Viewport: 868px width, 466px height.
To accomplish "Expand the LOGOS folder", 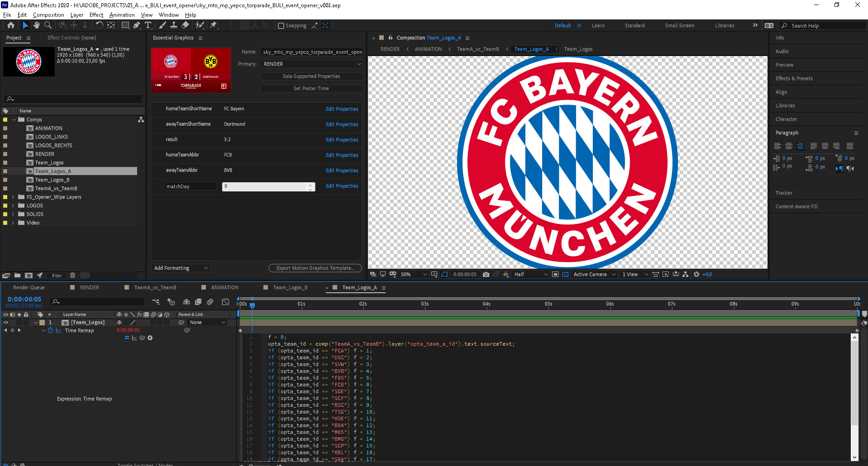I will (x=13, y=205).
